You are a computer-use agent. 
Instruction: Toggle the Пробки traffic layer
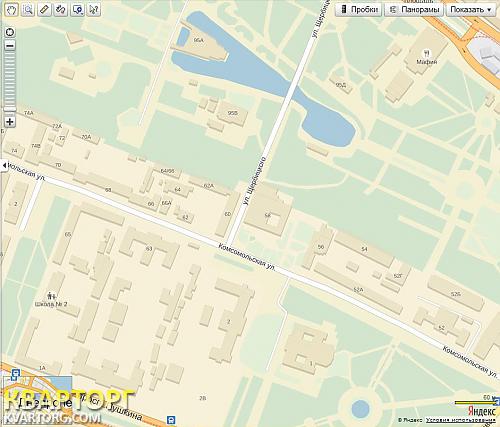click(x=358, y=10)
